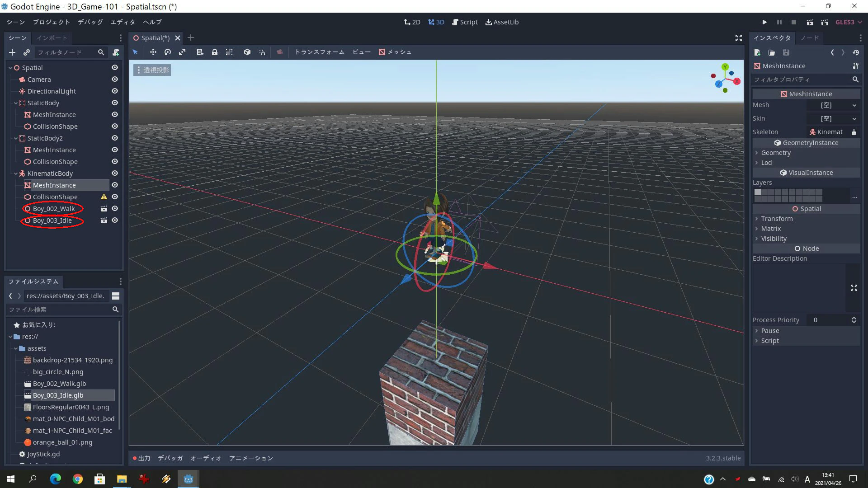Image resolution: width=868 pixels, height=488 pixels.
Task: Click the Skeleton assign path icon
Action: pyautogui.click(x=854, y=132)
